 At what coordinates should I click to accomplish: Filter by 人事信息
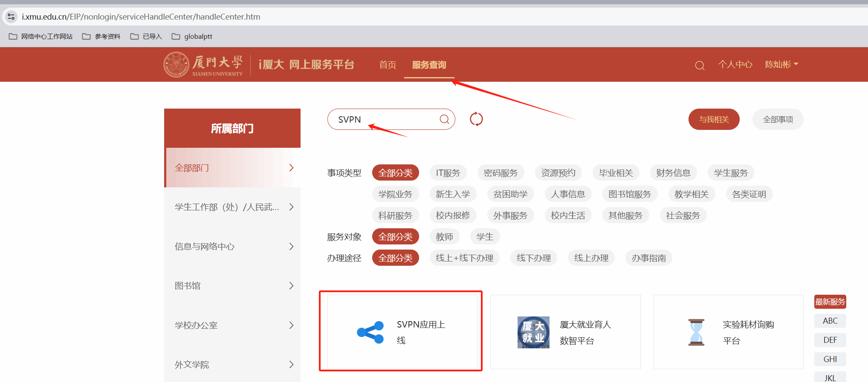[x=568, y=194]
